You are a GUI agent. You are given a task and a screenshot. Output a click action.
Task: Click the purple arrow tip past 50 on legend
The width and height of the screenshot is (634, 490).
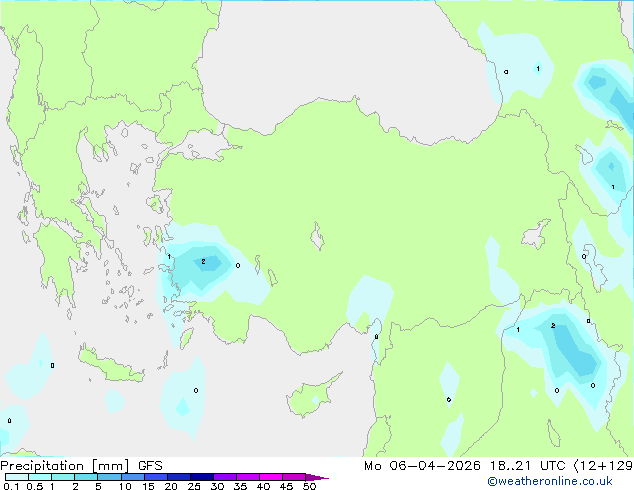click(x=317, y=478)
